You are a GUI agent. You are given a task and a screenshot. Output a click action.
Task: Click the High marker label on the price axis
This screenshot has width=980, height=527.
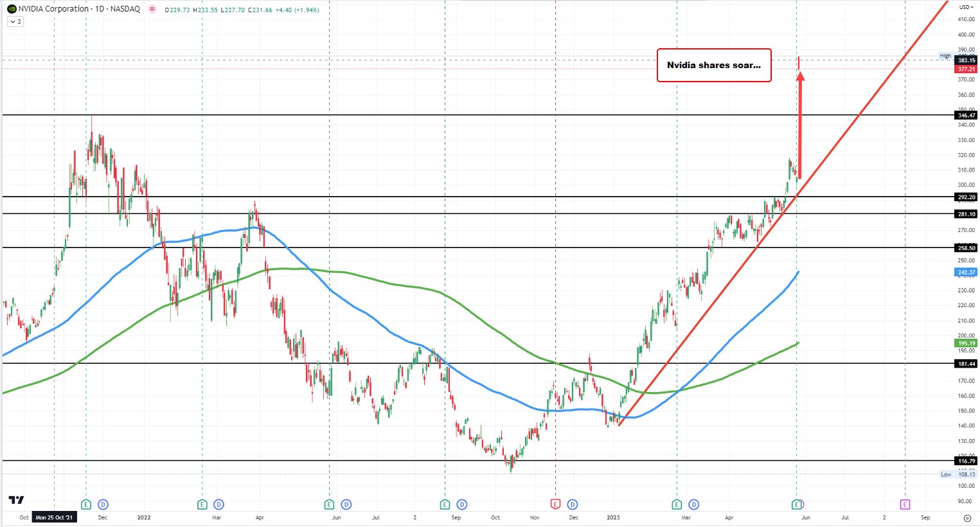click(x=946, y=56)
